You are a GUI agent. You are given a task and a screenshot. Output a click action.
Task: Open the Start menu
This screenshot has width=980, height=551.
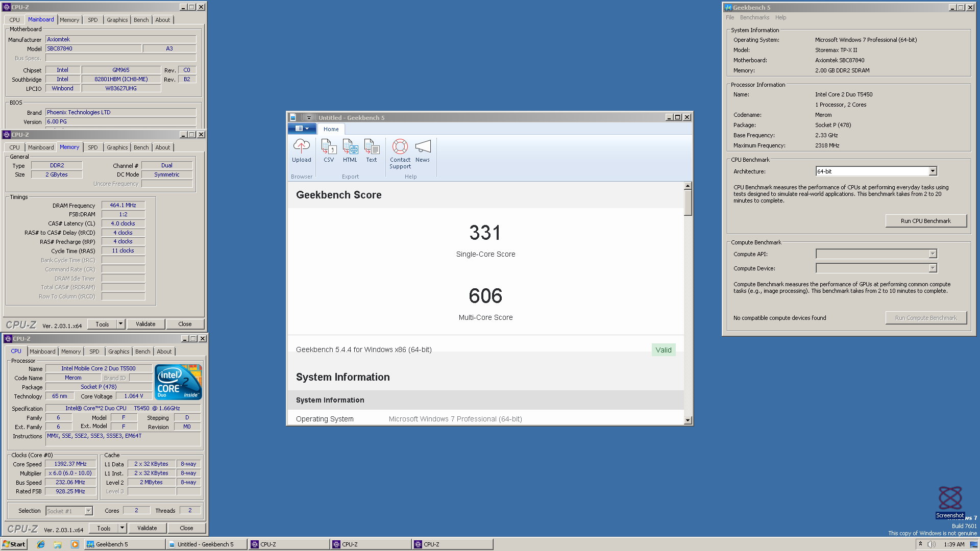(14, 544)
